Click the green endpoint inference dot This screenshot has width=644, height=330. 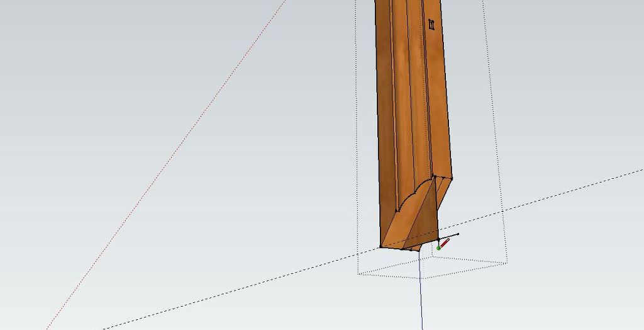pos(438,248)
